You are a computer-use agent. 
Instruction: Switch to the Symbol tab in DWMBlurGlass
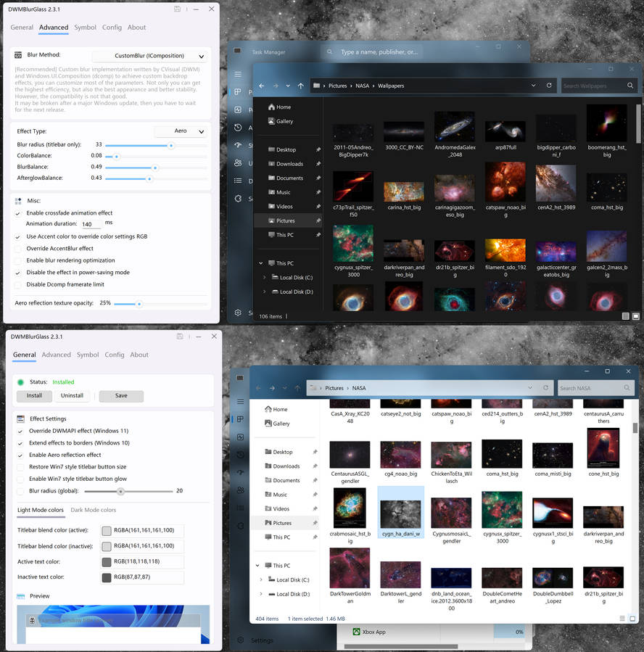(85, 28)
